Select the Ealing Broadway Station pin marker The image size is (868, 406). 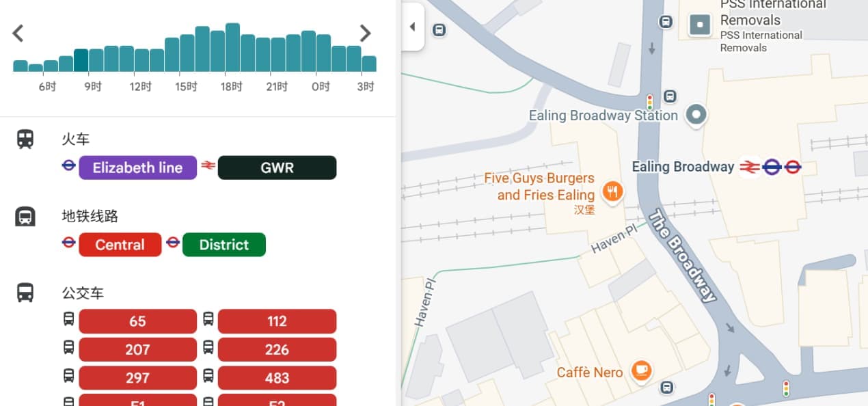tap(696, 115)
